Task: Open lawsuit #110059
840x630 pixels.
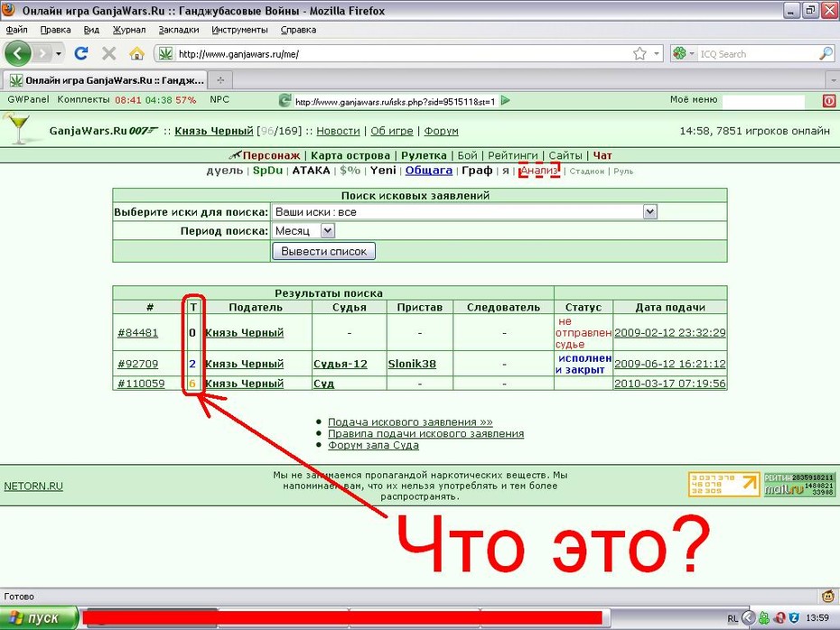Action: [141, 384]
